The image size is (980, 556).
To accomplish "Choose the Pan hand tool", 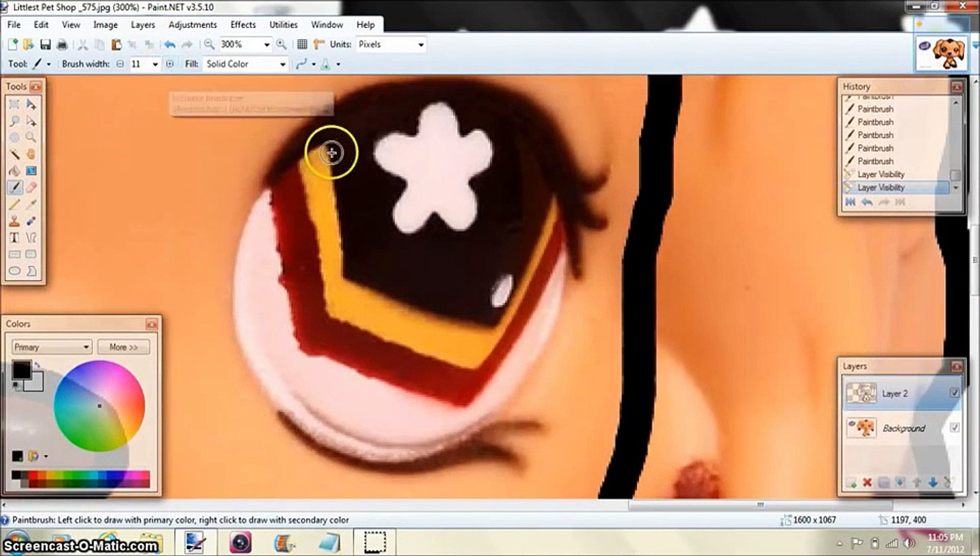I will point(31,154).
